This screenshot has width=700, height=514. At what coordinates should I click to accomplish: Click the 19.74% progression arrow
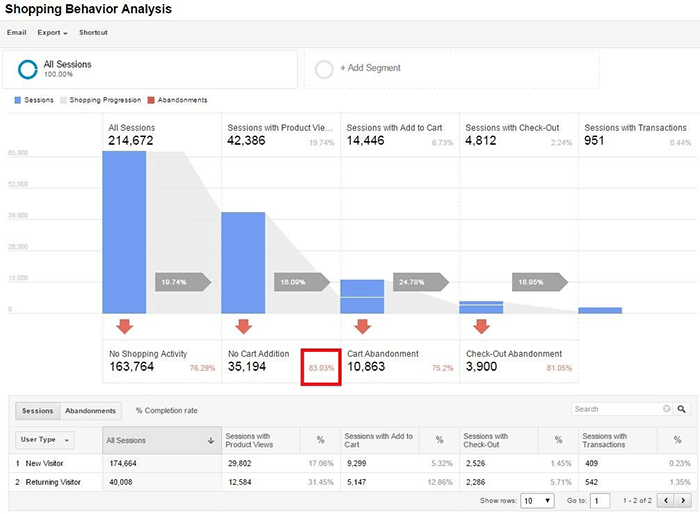[x=182, y=283]
